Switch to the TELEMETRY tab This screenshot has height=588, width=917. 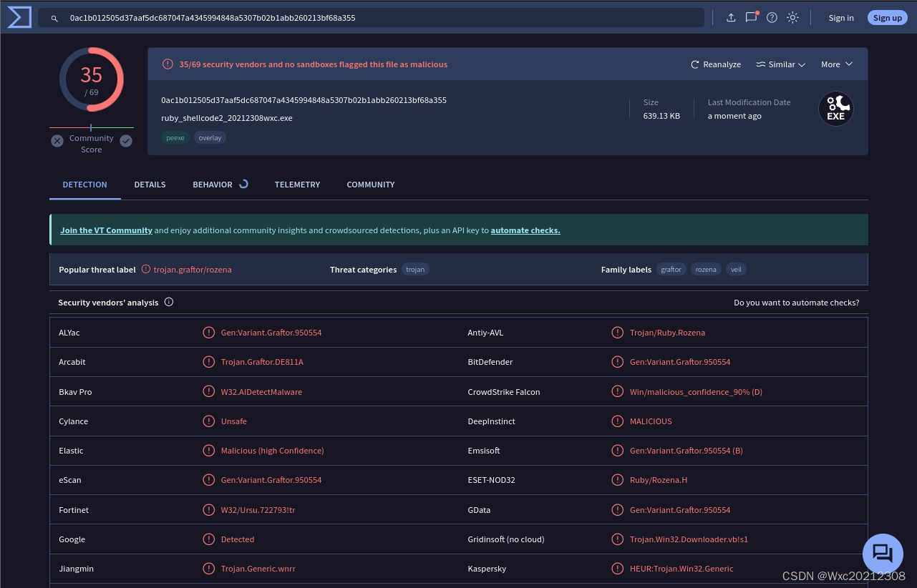tap(297, 185)
